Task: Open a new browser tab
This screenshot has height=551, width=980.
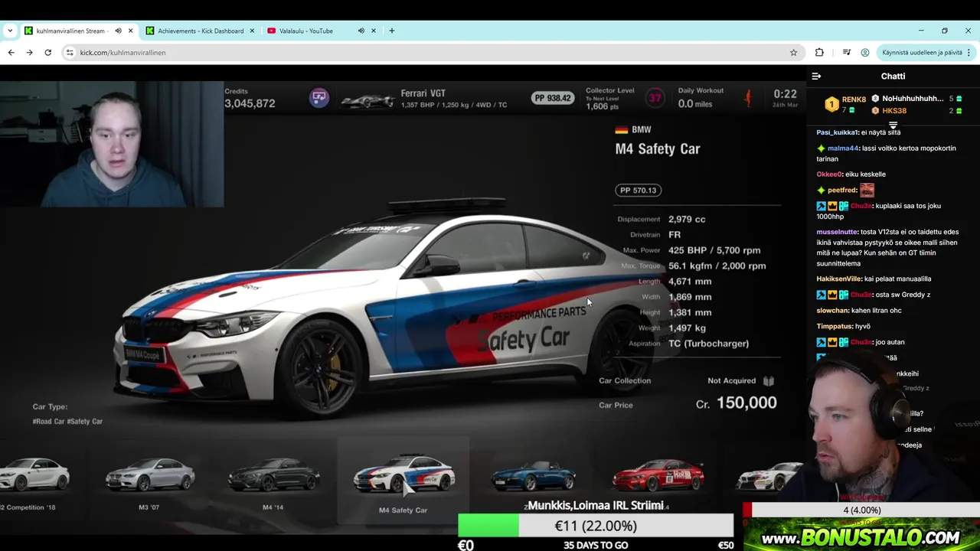Action: point(392,31)
